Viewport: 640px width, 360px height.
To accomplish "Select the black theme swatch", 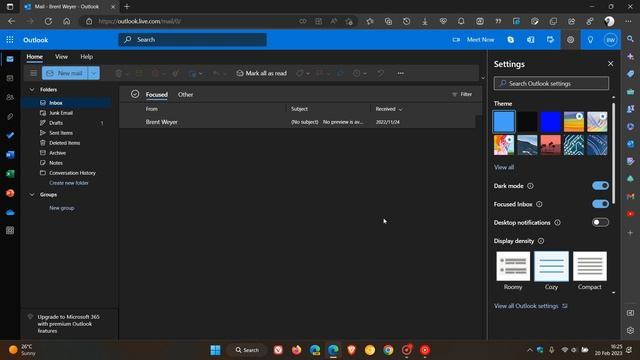I will click(x=527, y=121).
